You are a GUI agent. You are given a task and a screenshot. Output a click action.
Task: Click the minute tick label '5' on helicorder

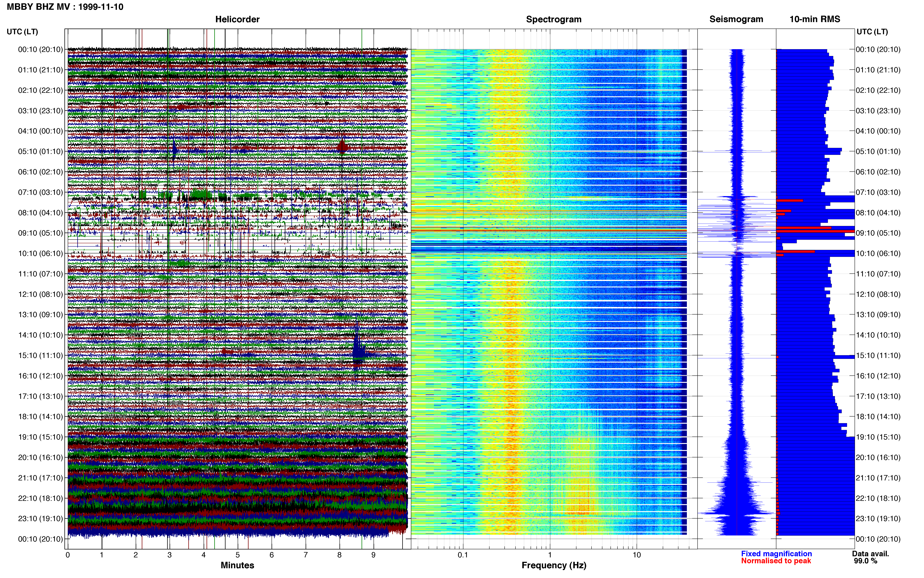point(238,555)
